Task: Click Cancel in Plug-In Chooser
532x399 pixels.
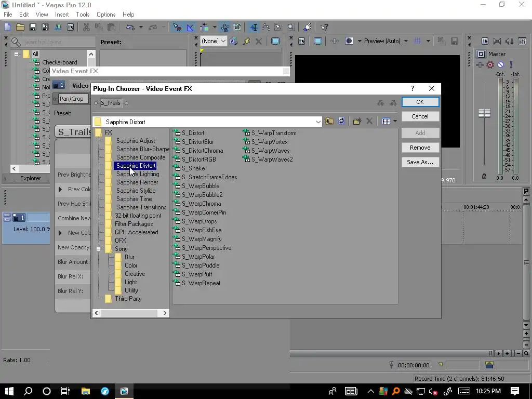Action: (420, 116)
